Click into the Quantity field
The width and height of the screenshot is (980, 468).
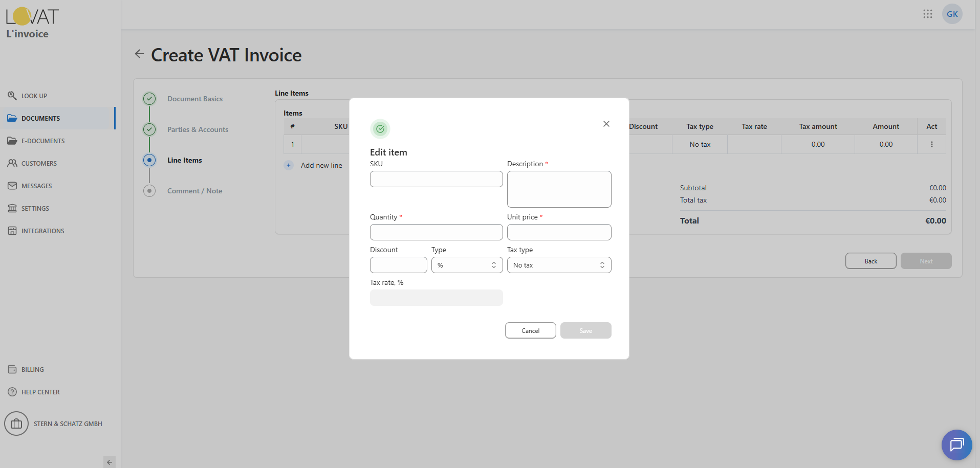coord(436,232)
